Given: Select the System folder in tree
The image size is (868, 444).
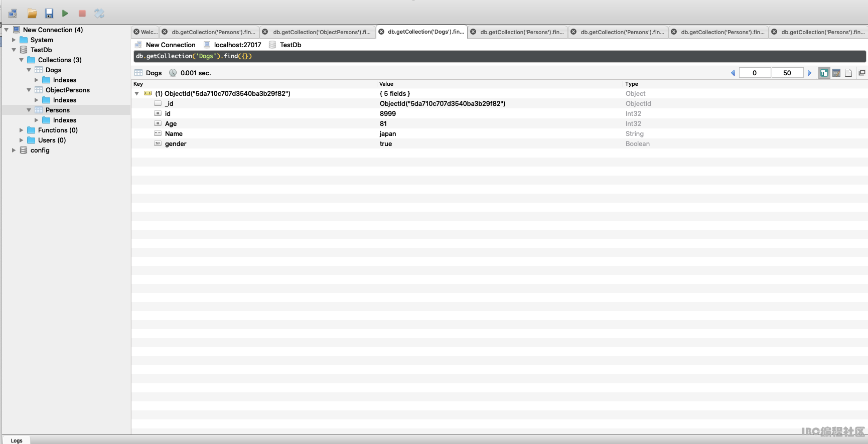Looking at the screenshot, I should tap(42, 40).
